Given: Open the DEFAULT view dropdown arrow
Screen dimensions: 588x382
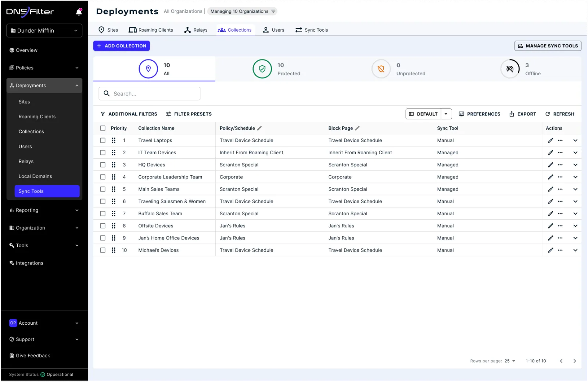Looking at the screenshot, I should click(446, 114).
